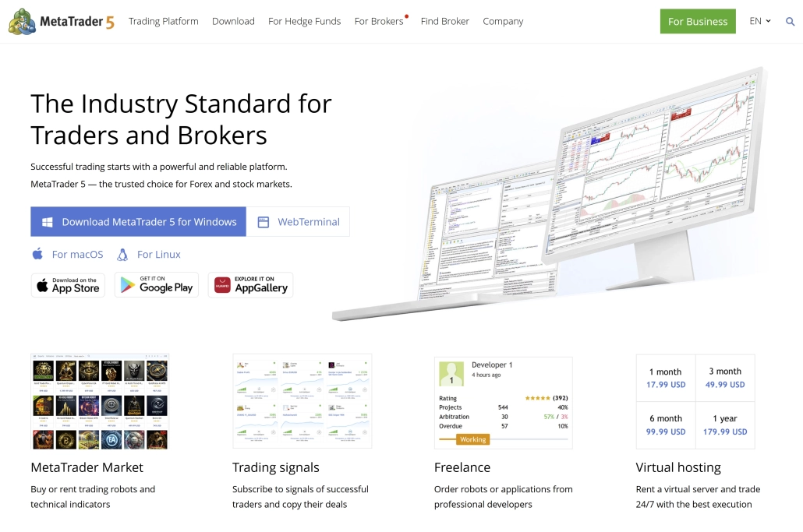Select Find Broker in navigation
The width and height of the screenshot is (803, 532).
[445, 21]
